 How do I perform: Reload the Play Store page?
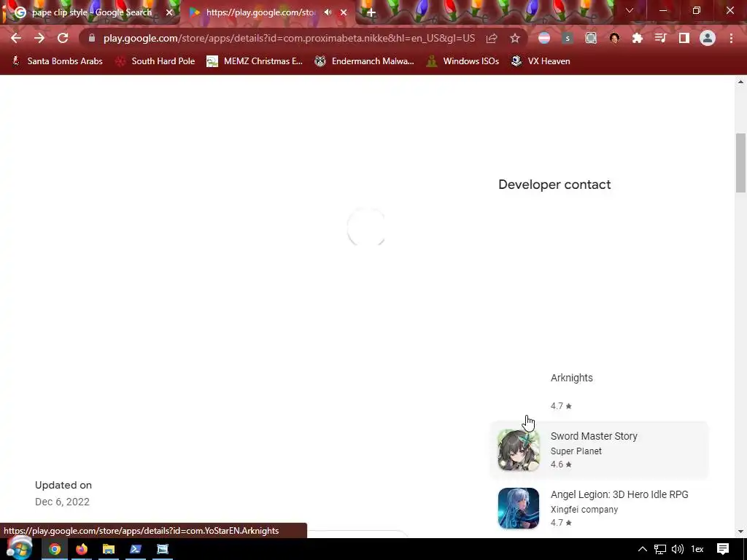[x=63, y=38]
